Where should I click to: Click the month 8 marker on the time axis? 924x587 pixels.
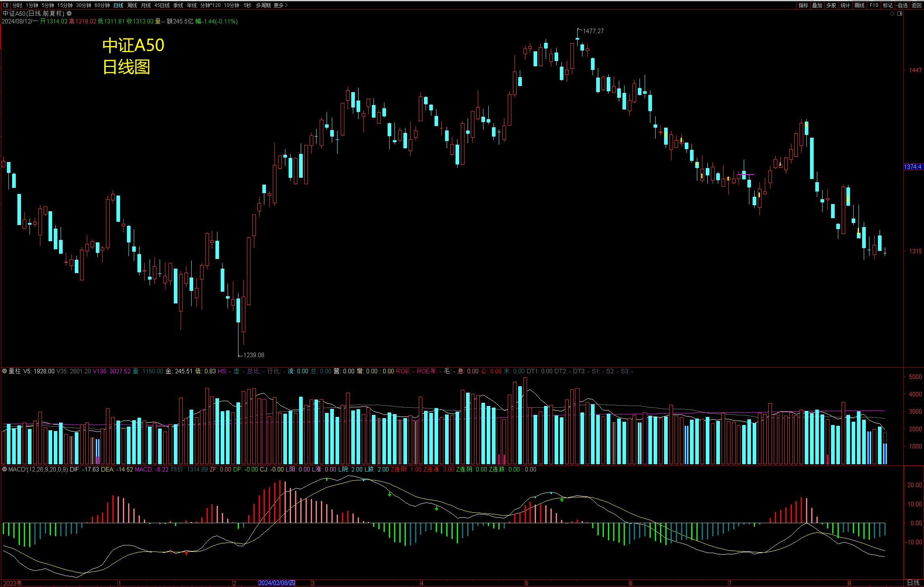pos(850,583)
